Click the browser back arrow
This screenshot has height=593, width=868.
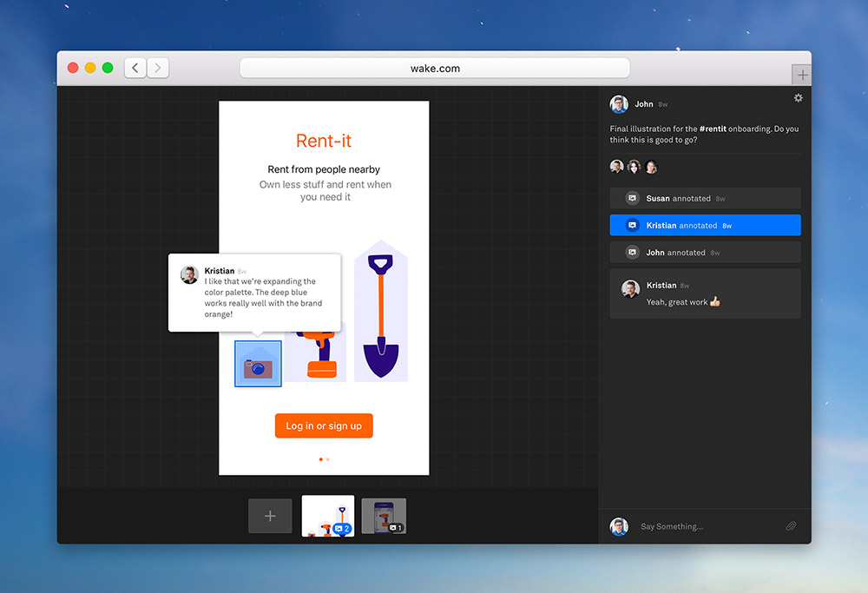[x=135, y=68]
